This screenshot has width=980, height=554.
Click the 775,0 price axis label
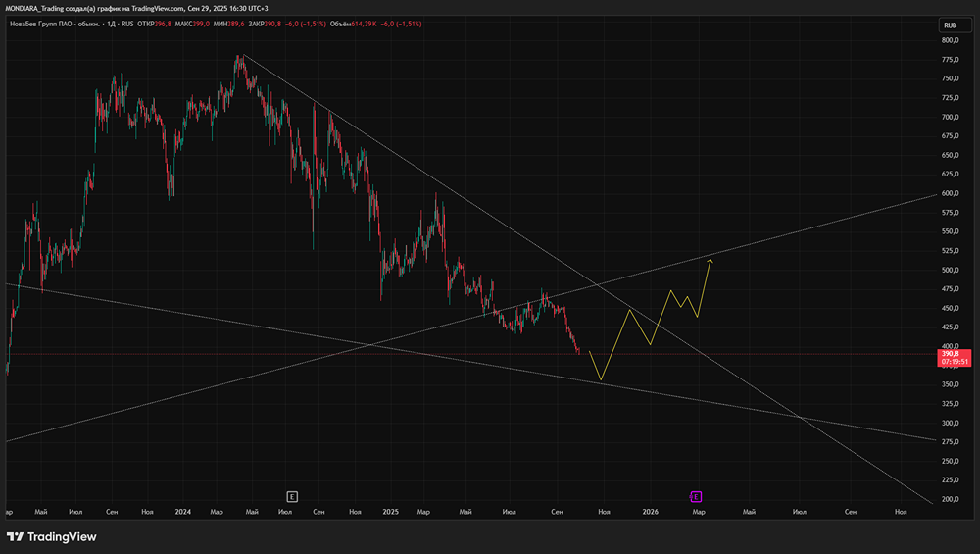point(950,60)
